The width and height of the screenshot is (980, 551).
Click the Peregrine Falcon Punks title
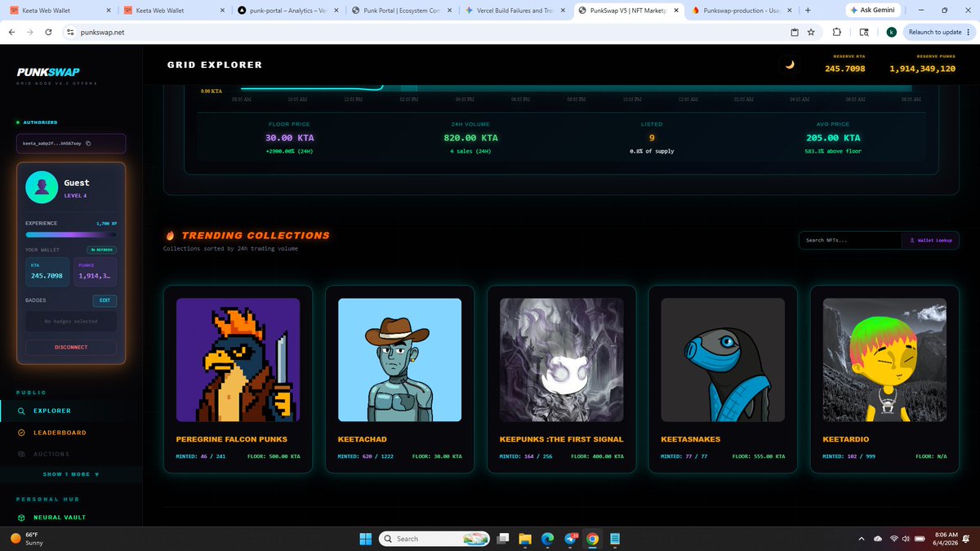pos(231,439)
